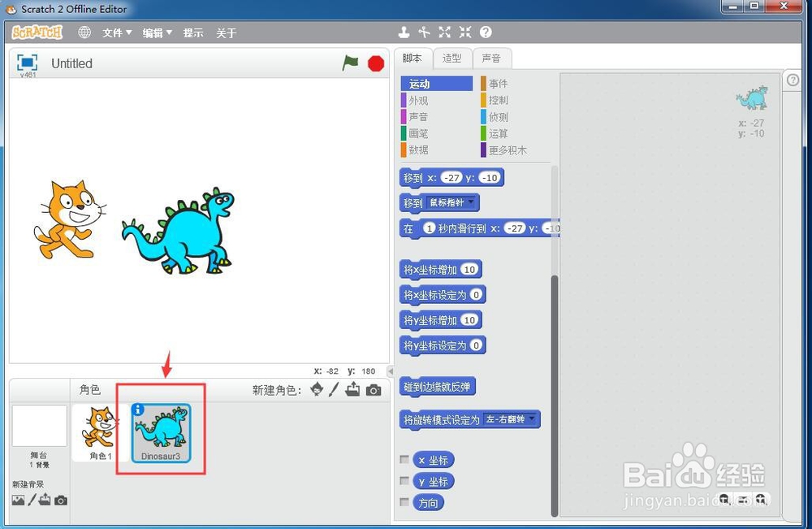Viewport: 812px width, 529px height.
Task: Paint a new sprite with the brush icon
Action: point(334,389)
